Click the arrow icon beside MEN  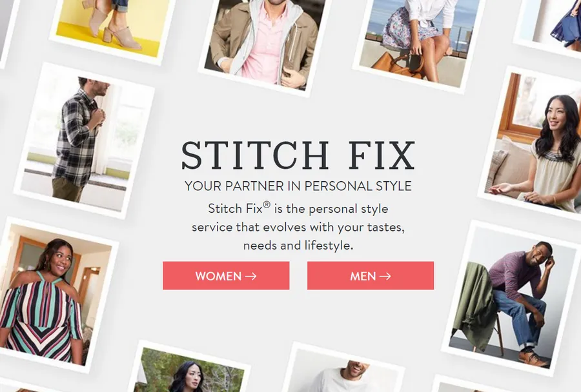click(x=385, y=276)
